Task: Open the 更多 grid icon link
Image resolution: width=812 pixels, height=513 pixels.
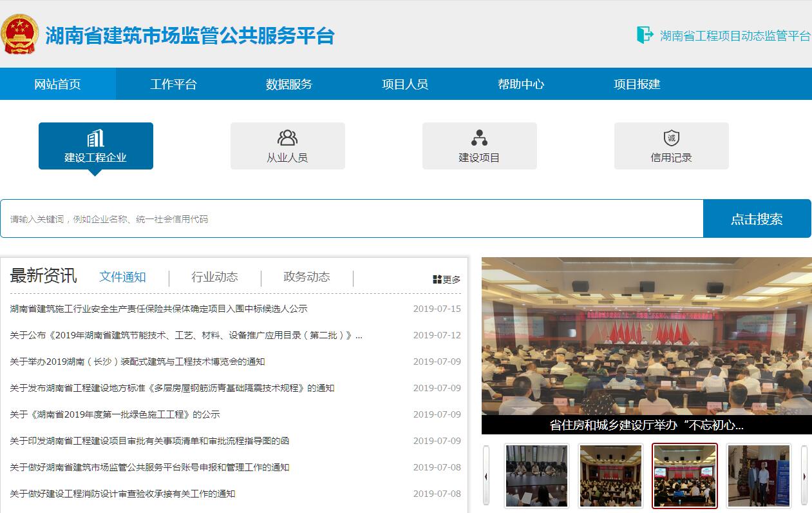Action: tap(437, 279)
